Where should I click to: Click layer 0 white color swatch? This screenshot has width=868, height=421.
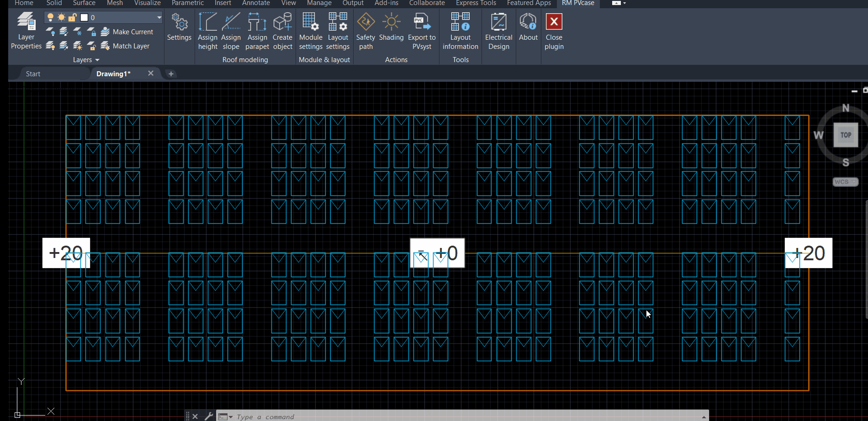click(84, 18)
